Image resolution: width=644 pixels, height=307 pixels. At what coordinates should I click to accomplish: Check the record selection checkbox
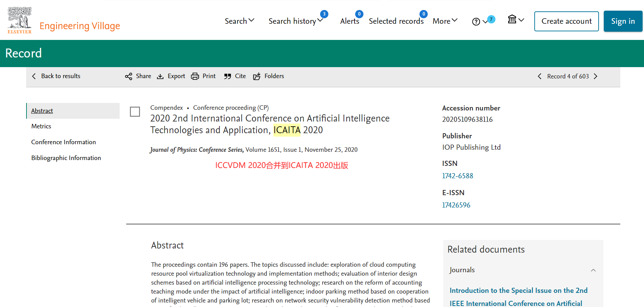pyautogui.click(x=135, y=112)
